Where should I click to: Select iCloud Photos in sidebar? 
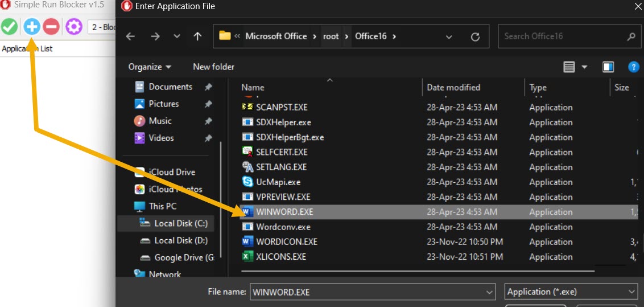[x=175, y=189]
